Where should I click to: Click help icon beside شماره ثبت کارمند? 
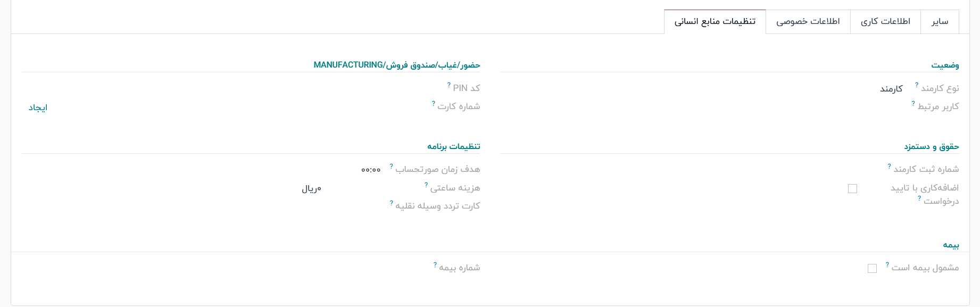[889, 166]
